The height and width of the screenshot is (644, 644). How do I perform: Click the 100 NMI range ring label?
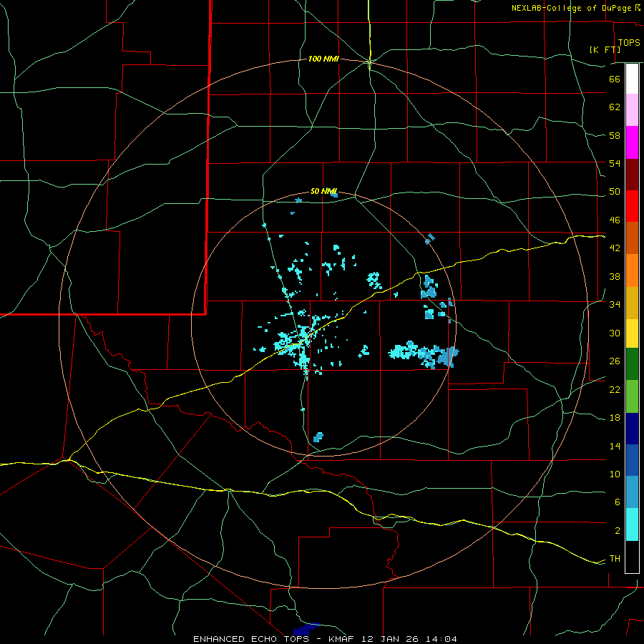coord(323,59)
